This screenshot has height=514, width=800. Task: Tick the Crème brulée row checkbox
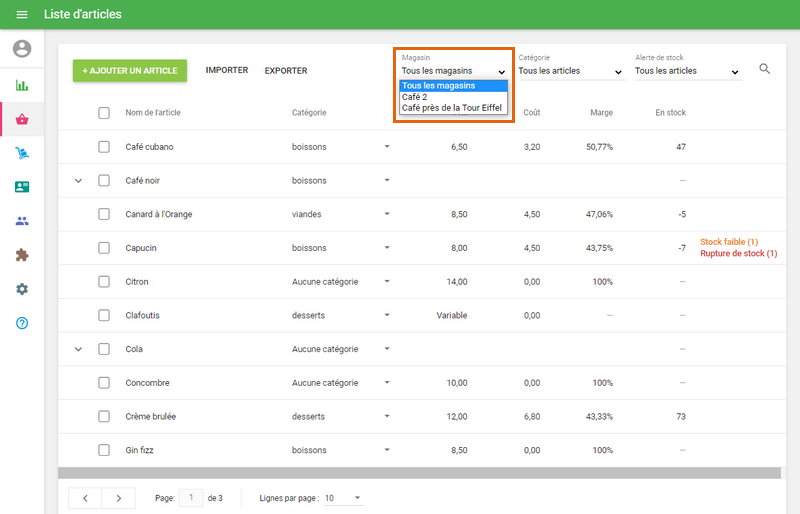104,416
